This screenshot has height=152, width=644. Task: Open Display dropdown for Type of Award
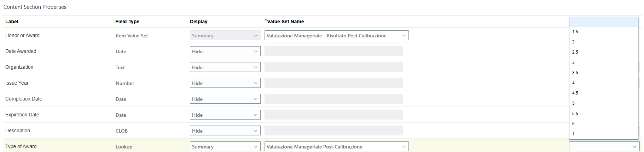click(x=225, y=146)
